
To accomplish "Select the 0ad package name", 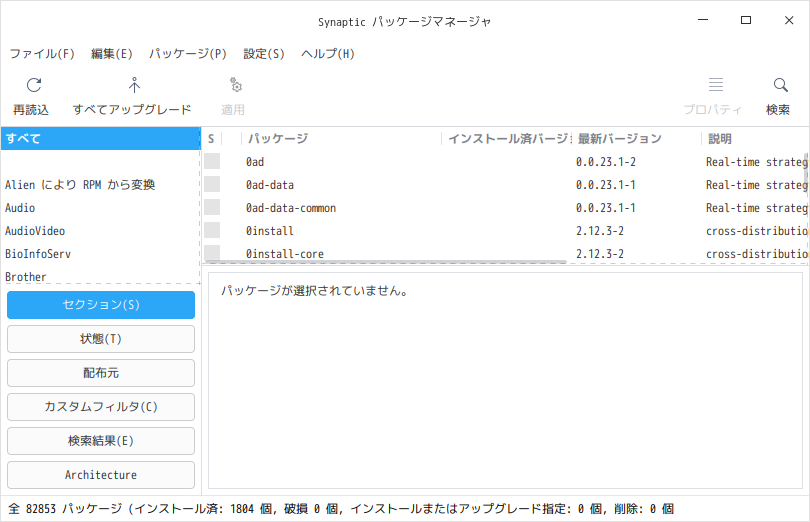I will 255,162.
